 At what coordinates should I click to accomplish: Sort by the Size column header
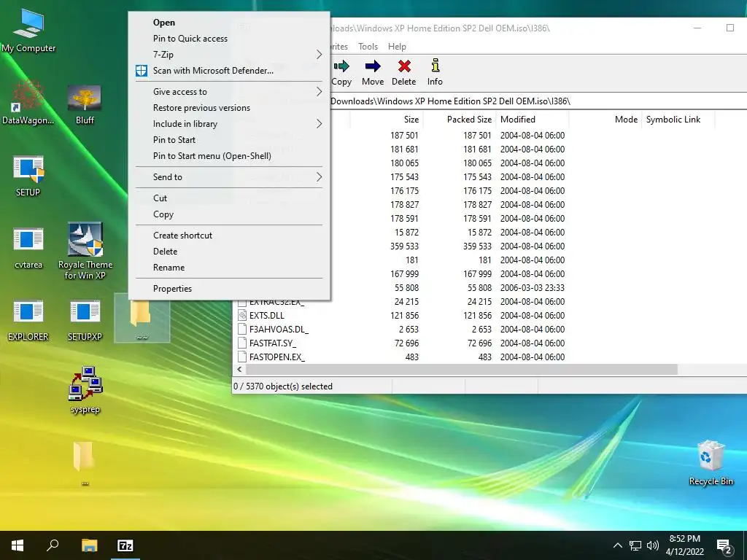click(387, 120)
